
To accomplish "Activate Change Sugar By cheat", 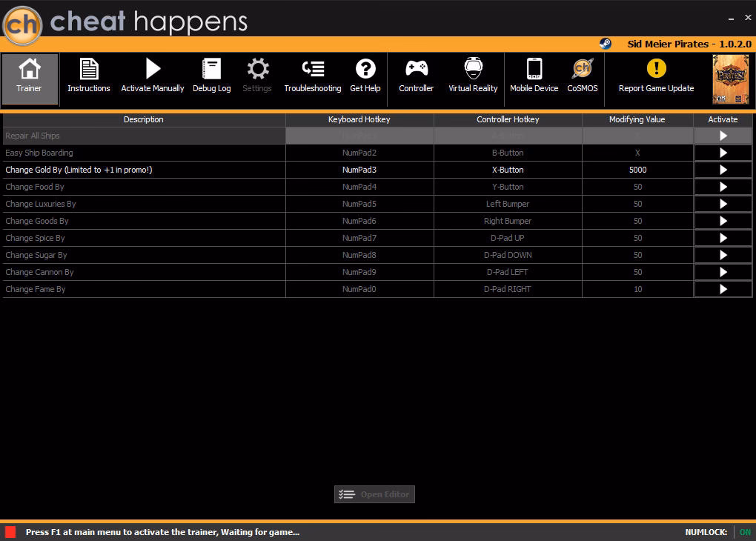I will pyautogui.click(x=723, y=255).
